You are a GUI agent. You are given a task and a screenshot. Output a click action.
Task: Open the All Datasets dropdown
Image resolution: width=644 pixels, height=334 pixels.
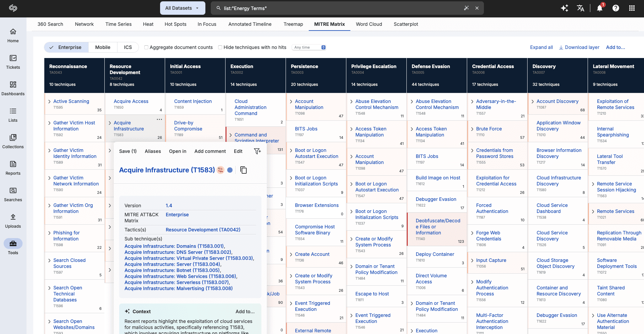click(x=182, y=8)
